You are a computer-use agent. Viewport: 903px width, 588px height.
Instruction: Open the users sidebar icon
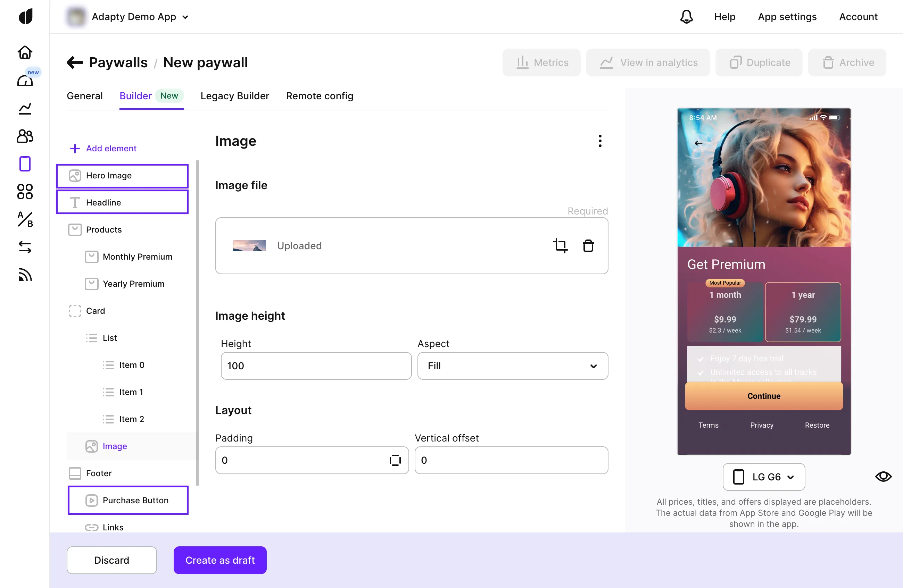click(25, 136)
